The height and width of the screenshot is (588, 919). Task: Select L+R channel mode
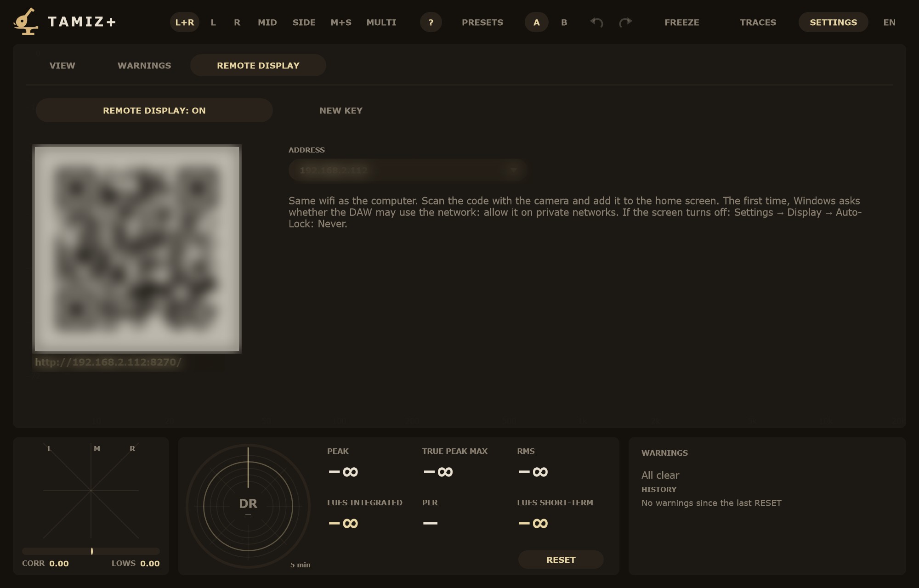tap(185, 22)
